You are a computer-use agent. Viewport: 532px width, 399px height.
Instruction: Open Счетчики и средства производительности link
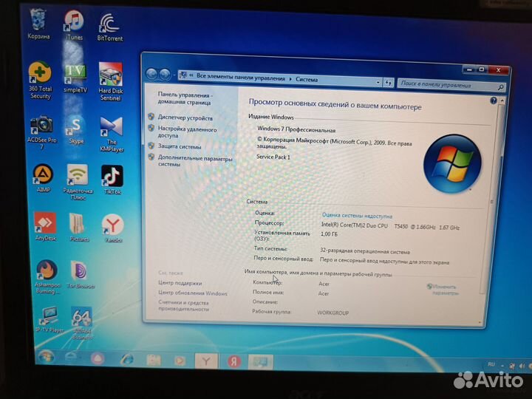(183, 306)
